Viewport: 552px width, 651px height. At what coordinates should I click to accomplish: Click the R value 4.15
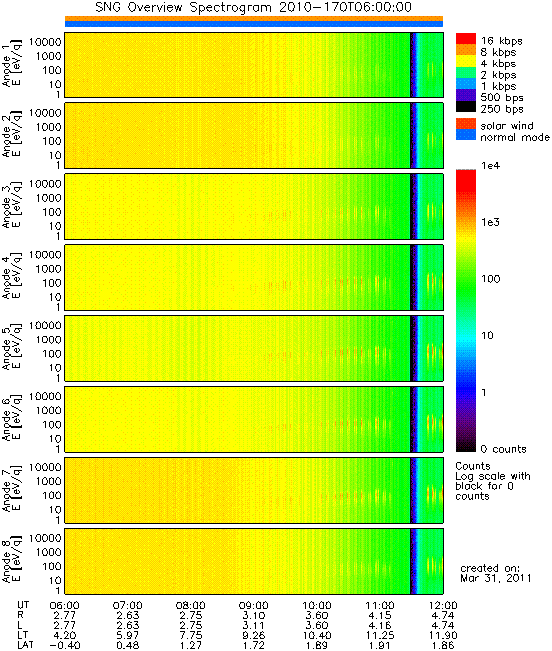pos(380,616)
